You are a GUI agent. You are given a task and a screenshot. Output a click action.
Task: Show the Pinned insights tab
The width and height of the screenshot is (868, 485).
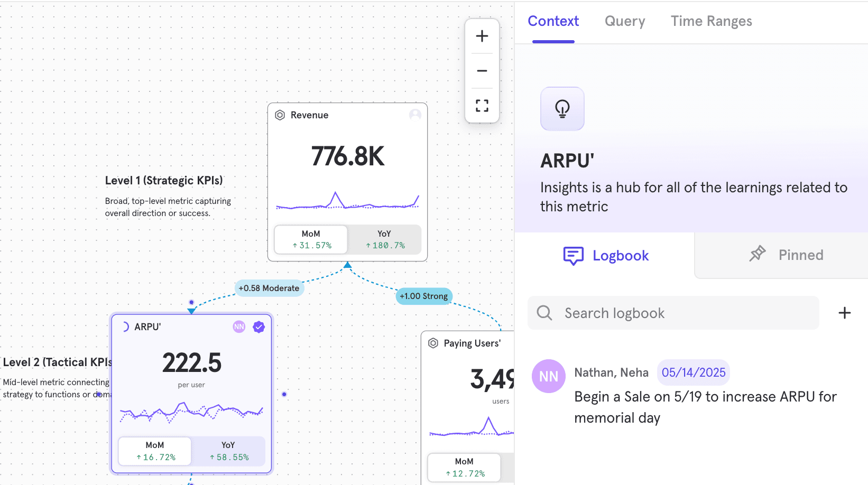(x=786, y=255)
